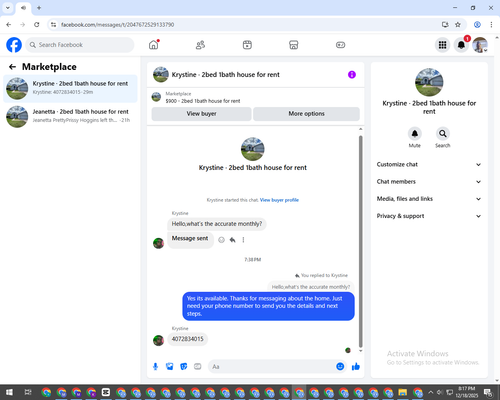Show hidden system tray icons
The height and width of the screenshot is (400, 500).
pyautogui.click(x=430, y=392)
